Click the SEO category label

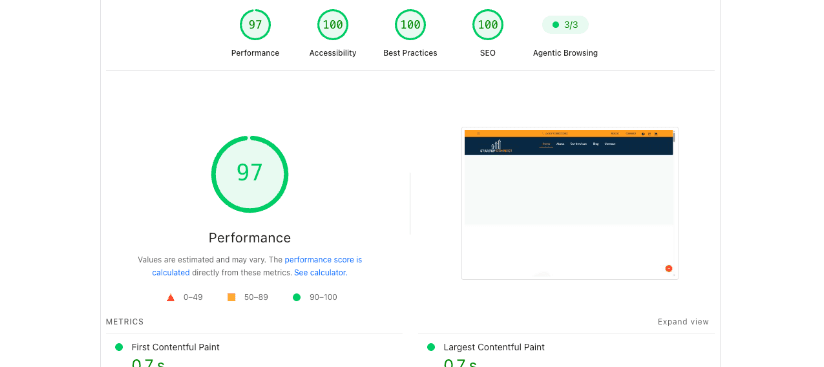488,53
